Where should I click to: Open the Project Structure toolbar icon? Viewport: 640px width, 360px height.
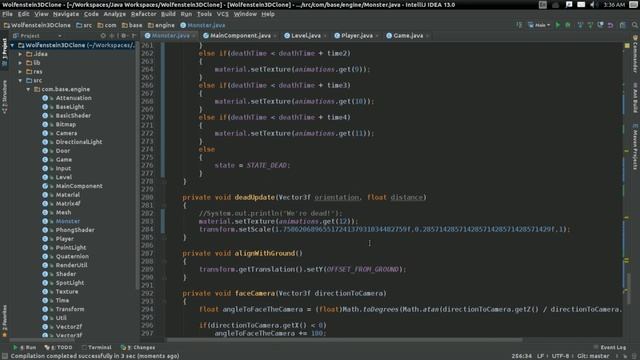(x=622, y=25)
